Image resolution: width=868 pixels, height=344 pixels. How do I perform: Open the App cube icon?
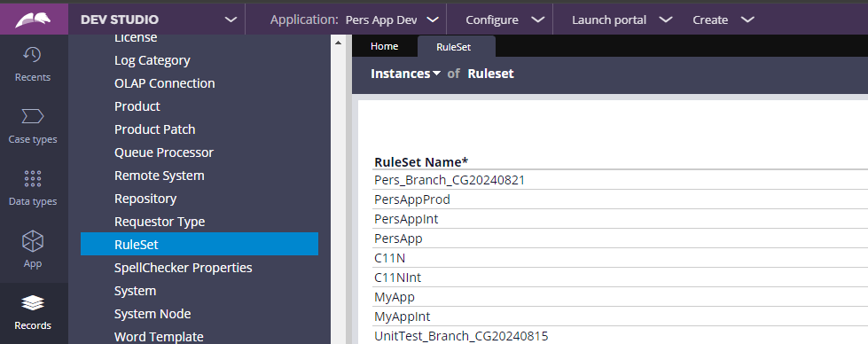pos(33,241)
